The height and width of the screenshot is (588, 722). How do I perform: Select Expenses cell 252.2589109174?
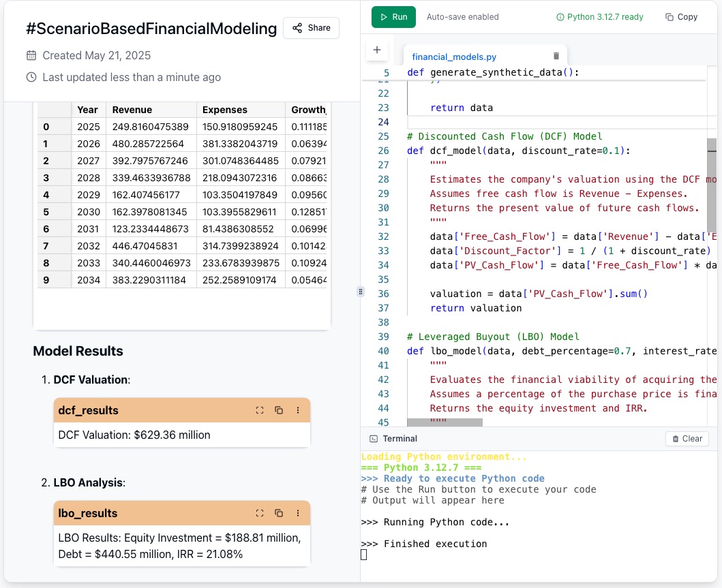coord(241,280)
